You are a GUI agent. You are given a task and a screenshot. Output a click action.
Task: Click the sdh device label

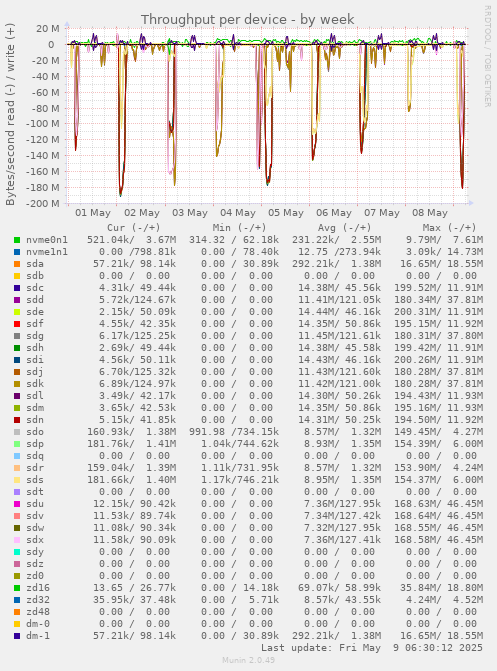tap(35, 348)
